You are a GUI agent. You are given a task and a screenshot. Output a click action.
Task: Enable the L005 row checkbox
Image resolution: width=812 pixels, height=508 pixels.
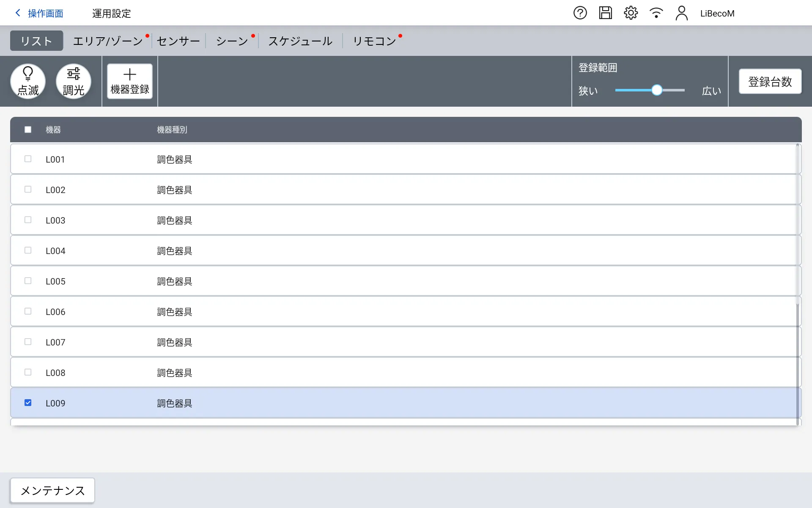pos(28,281)
